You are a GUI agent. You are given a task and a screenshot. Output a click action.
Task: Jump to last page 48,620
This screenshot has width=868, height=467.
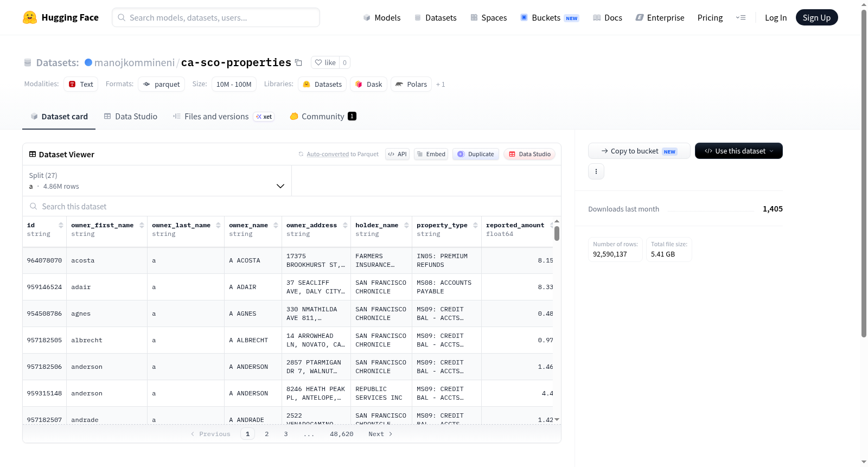click(342, 434)
